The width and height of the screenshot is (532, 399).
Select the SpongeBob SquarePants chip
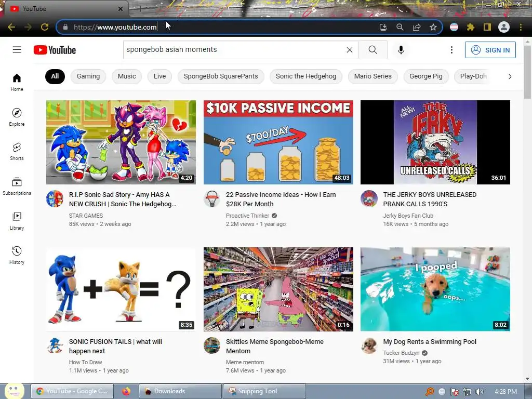click(x=220, y=76)
